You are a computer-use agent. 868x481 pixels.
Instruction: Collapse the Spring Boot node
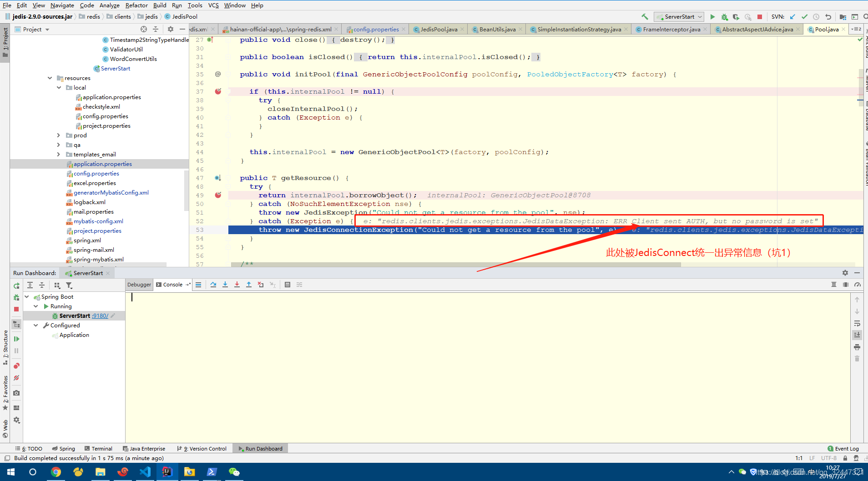[x=27, y=297]
